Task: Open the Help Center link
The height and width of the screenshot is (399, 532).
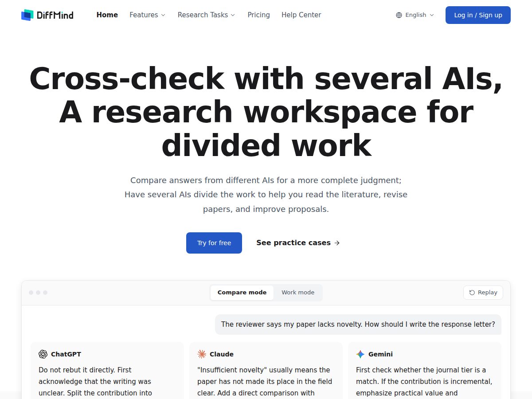Action: click(x=301, y=15)
